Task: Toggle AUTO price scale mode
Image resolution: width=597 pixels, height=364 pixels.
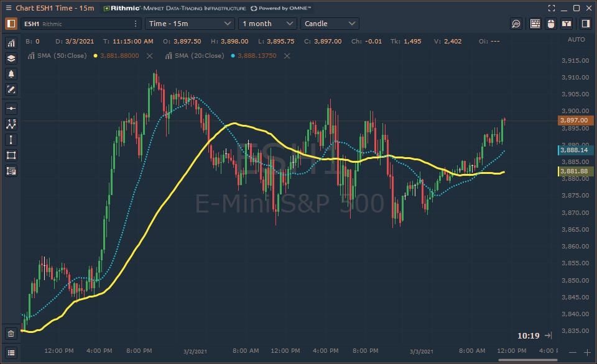Action: pyautogui.click(x=576, y=40)
